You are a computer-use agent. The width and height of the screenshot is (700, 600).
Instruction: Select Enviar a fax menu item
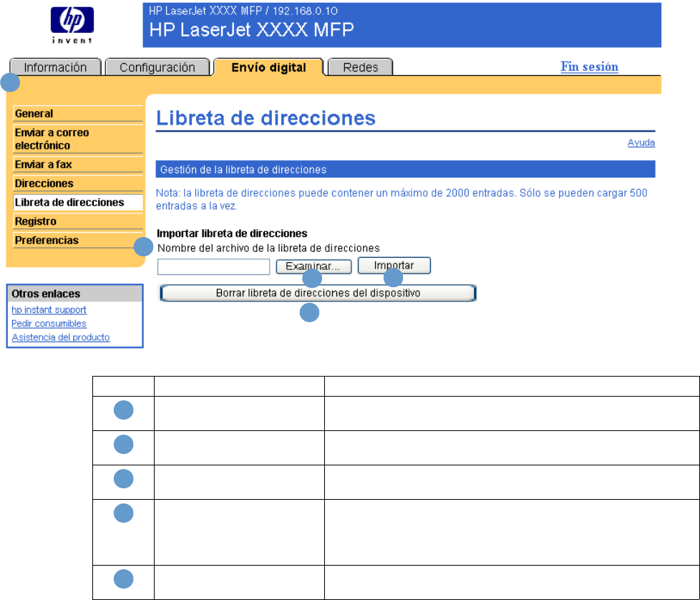pos(78,164)
